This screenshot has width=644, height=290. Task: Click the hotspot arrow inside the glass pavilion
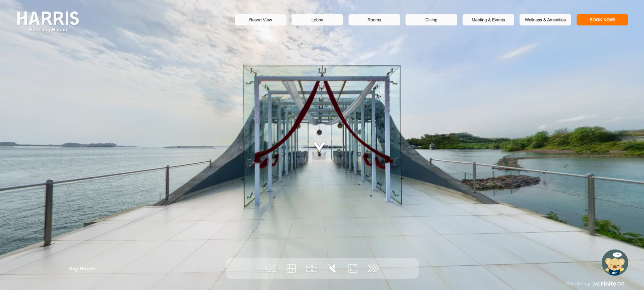[x=319, y=146]
